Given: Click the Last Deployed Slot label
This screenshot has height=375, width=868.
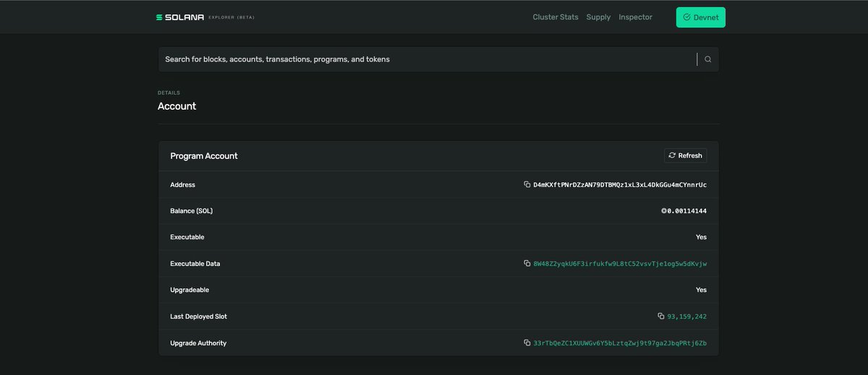Looking at the screenshot, I should (198, 316).
